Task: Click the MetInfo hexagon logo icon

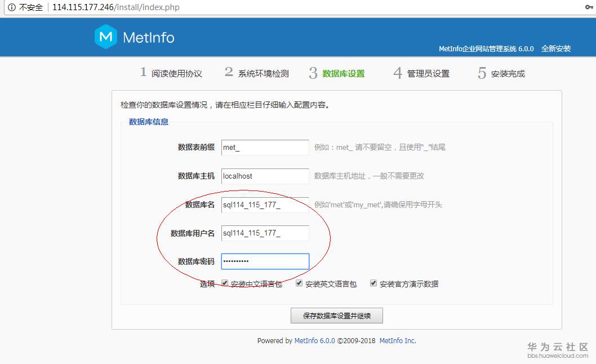Action: click(x=105, y=37)
